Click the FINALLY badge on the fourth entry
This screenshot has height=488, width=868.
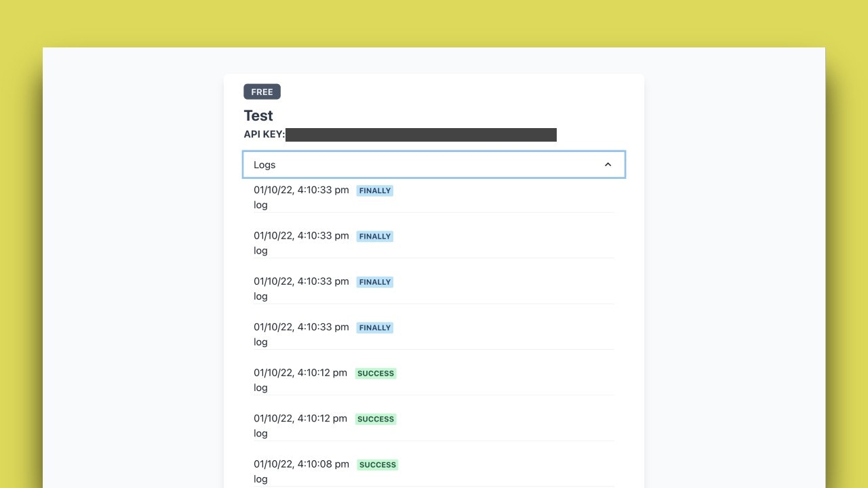(374, 327)
